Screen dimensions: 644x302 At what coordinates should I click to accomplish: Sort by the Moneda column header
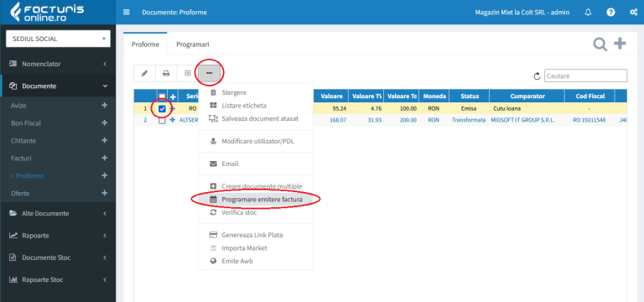tap(434, 96)
